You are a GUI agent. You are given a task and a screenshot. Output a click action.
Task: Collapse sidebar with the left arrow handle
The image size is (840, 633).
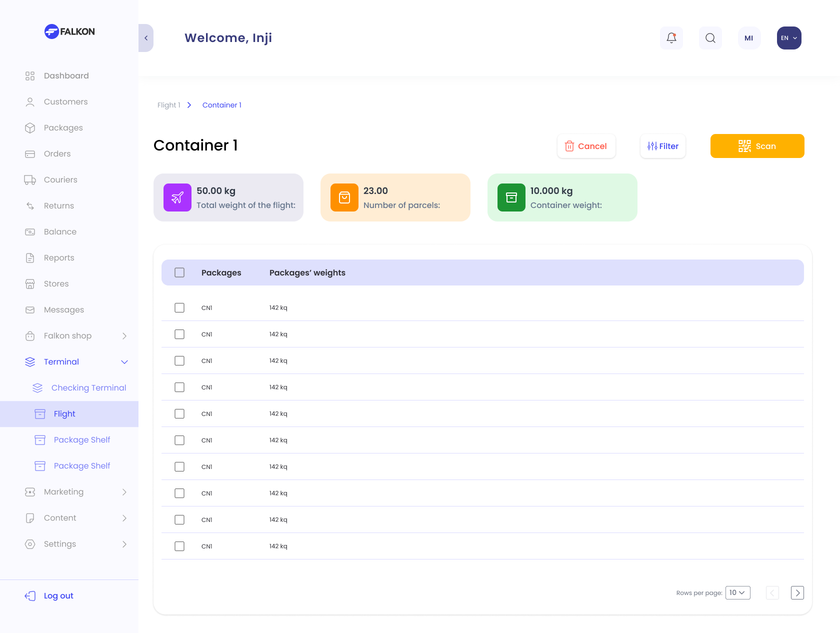click(x=146, y=38)
